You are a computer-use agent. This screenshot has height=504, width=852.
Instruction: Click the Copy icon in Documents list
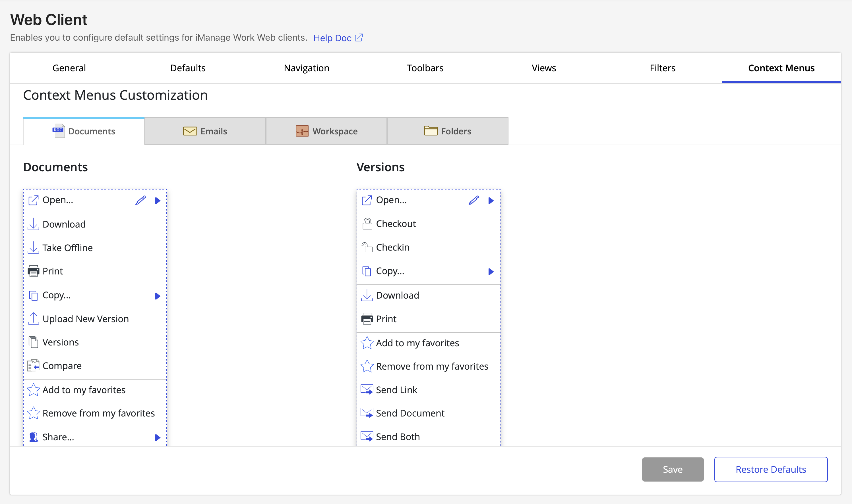pos(33,295)
